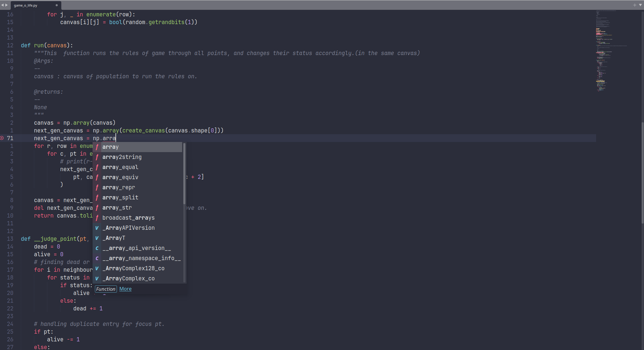Click variable icon beside _ArrayAPIVersion
The height and width of the screenshot is (350, 644).
97,228
